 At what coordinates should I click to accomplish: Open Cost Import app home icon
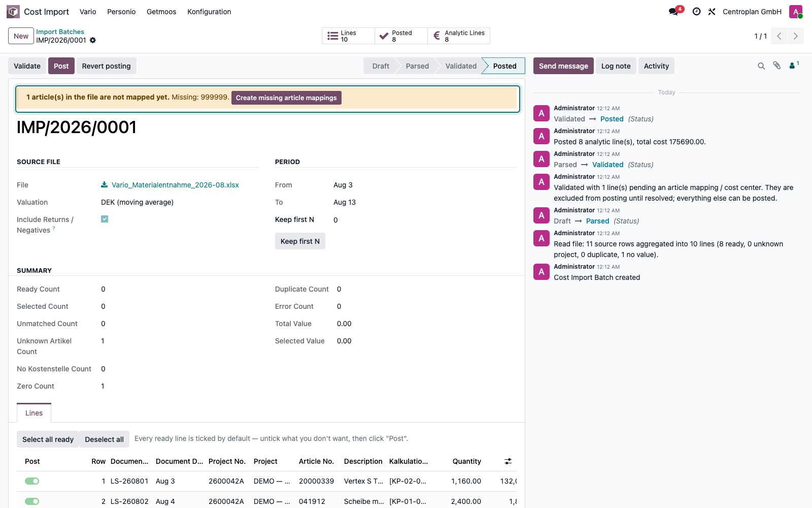click(13, 12)
